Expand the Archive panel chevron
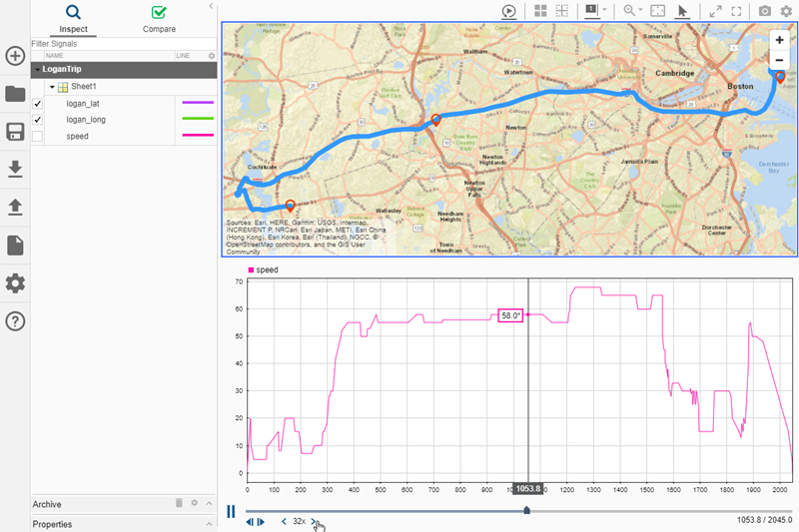799x532 pixels. pos(209,503)
